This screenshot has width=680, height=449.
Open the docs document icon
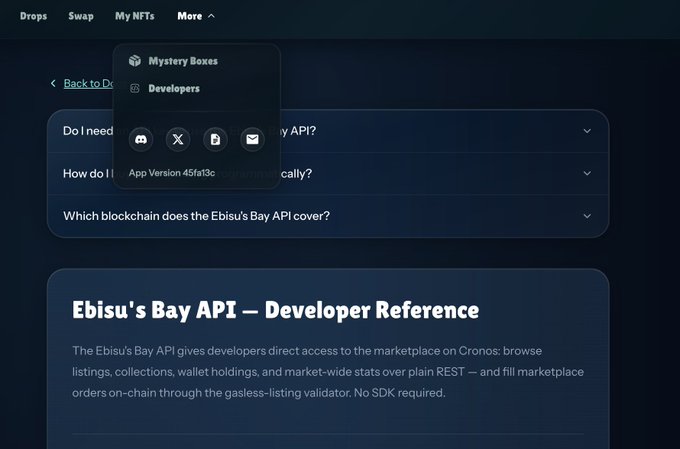(x=215, y=139)
